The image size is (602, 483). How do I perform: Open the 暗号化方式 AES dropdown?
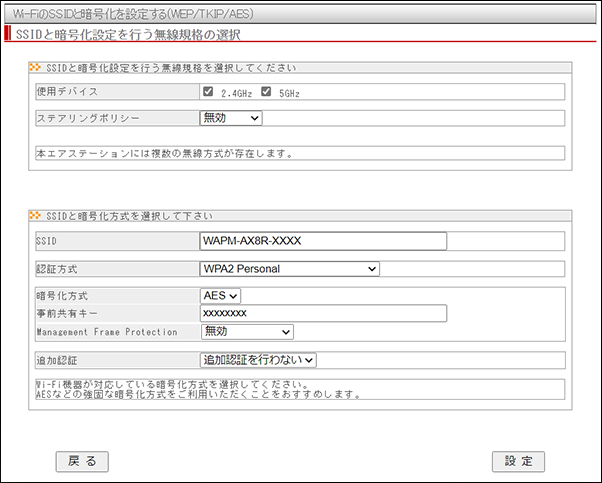coord(221,295)
